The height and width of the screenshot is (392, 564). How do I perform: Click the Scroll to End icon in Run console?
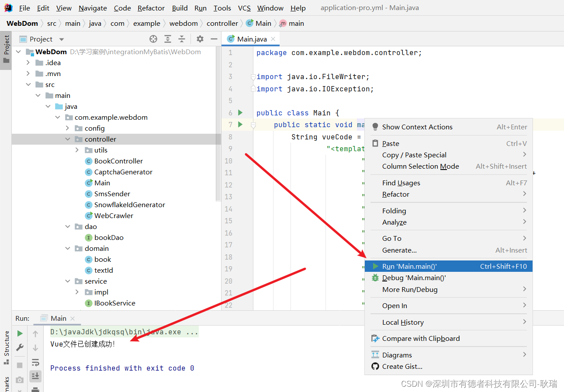(x=35, y=376)
